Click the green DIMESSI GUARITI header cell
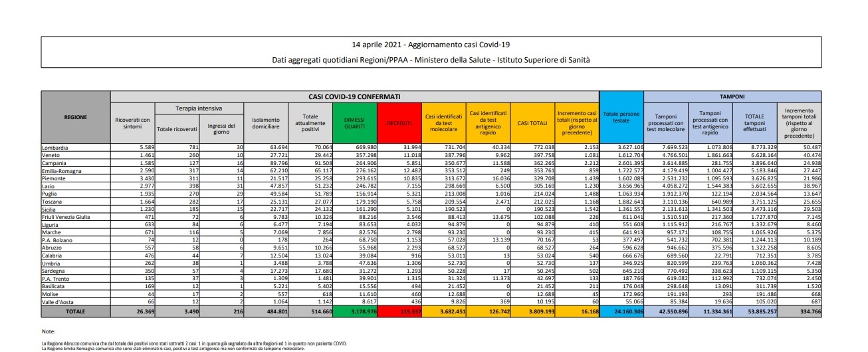Viewport: 868px width, 352px height. tap(355, 122)
